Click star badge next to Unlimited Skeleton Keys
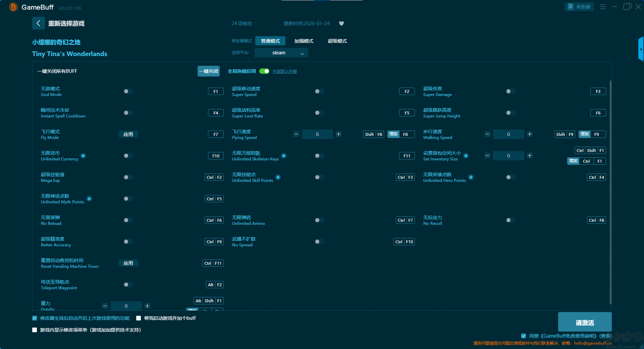644x349 pixels. click(x=284, y=156)
